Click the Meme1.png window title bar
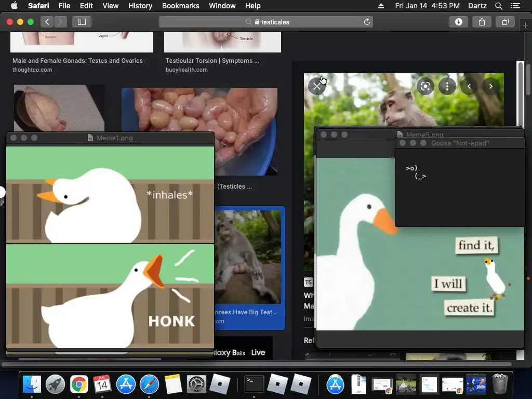The height and width of the screenshot is (399, 532). pyautogui.click(x=110, y=138)
